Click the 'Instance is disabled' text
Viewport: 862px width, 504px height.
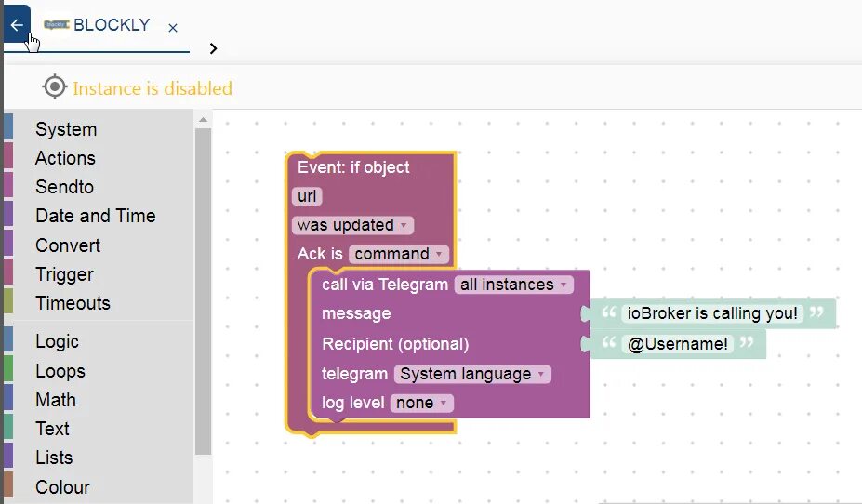(153, 88)
